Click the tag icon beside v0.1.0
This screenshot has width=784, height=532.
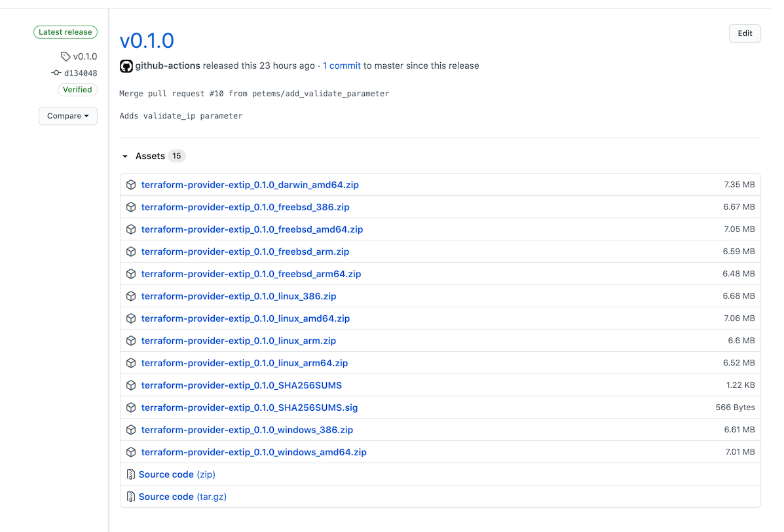(65, 56)
